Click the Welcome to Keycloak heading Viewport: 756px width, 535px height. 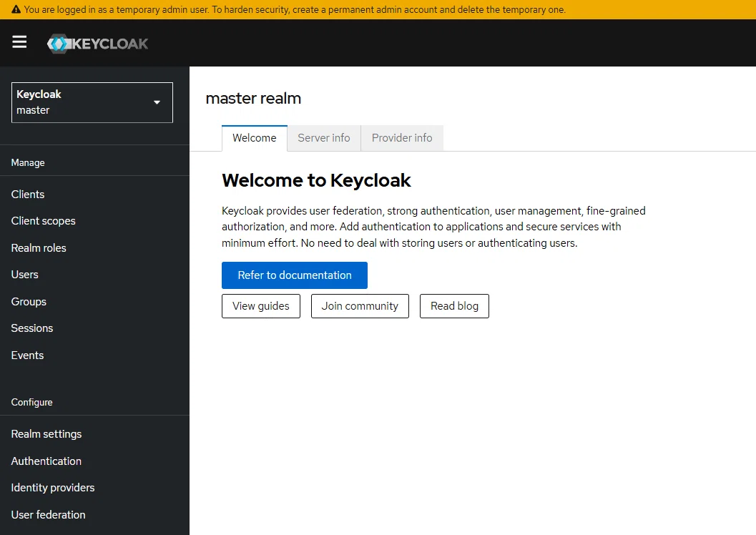click(x=316, y=180)
